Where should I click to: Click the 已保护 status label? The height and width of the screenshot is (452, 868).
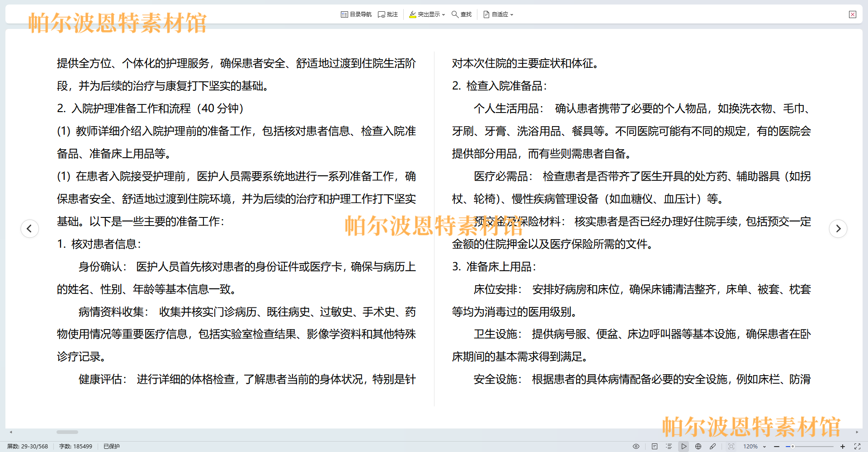112,446
